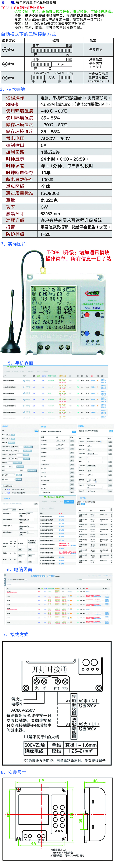Click the '5、手机界面' section heading

[x=20, y=363]
